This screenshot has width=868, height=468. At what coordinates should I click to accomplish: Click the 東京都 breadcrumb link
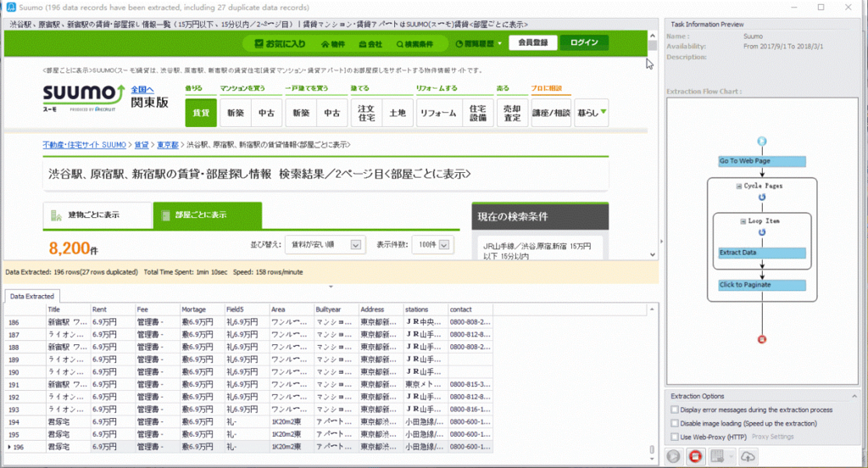tap(167, 144)
